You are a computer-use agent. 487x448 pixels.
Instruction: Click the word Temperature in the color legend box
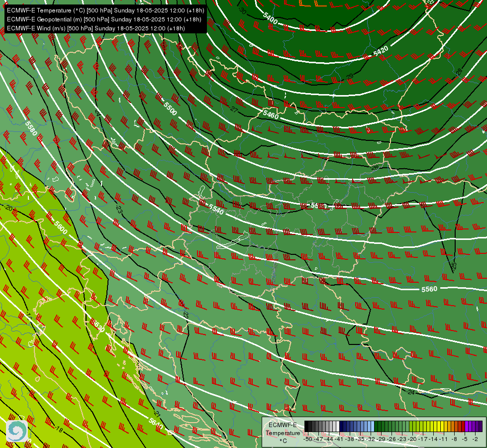(283, 433)
